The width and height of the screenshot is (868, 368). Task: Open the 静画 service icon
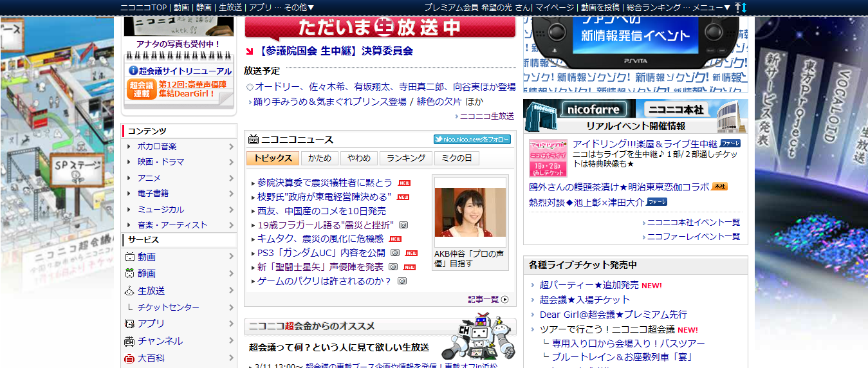(130, 273)
